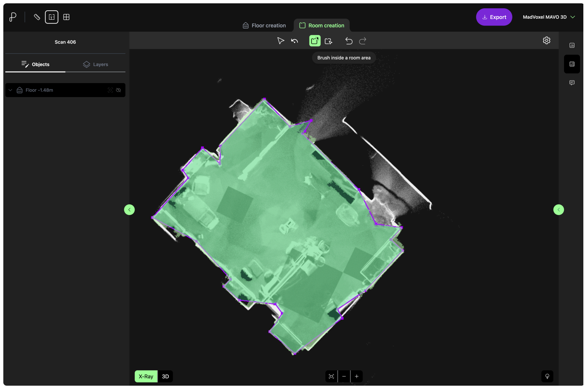Collapse the left sidebar panel

click(129, 210)
